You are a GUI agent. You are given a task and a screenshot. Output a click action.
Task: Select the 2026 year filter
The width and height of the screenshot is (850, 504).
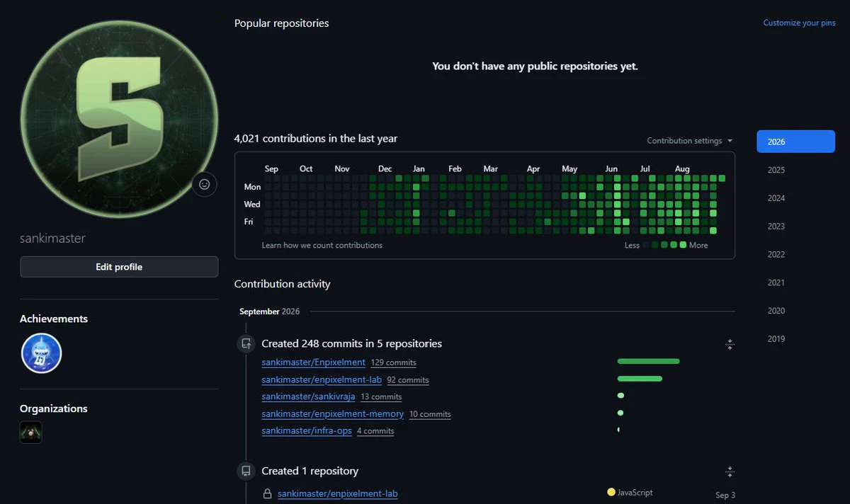point(796,142)
